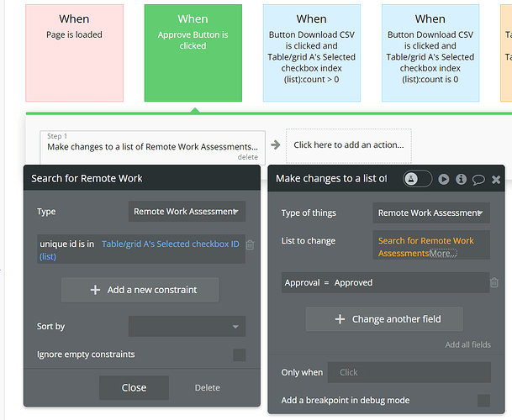
Task: Open the comment bubble icon in the action panel
Action: 478,179
